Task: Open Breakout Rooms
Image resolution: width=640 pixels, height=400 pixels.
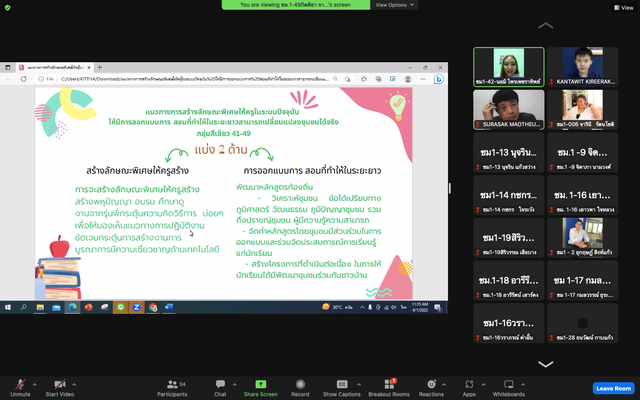Action: [x=389, y=383]
